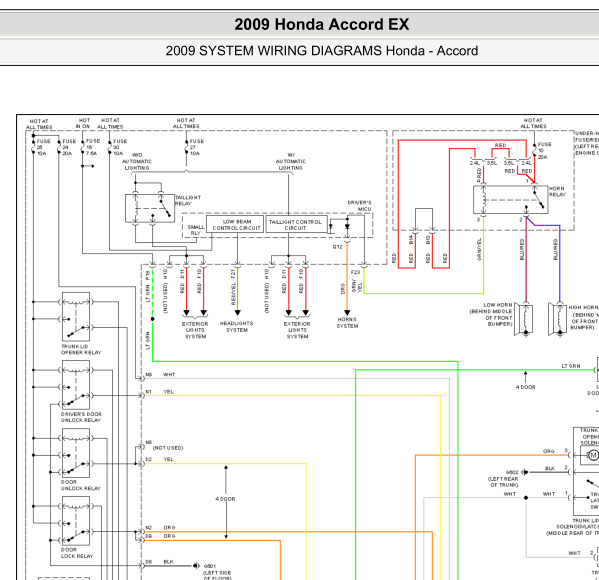Click the "HEADLIGHTS SYSTEM" label
This screenshot has height=580, width=599.
pyautogui.click(x=237, y=327)
